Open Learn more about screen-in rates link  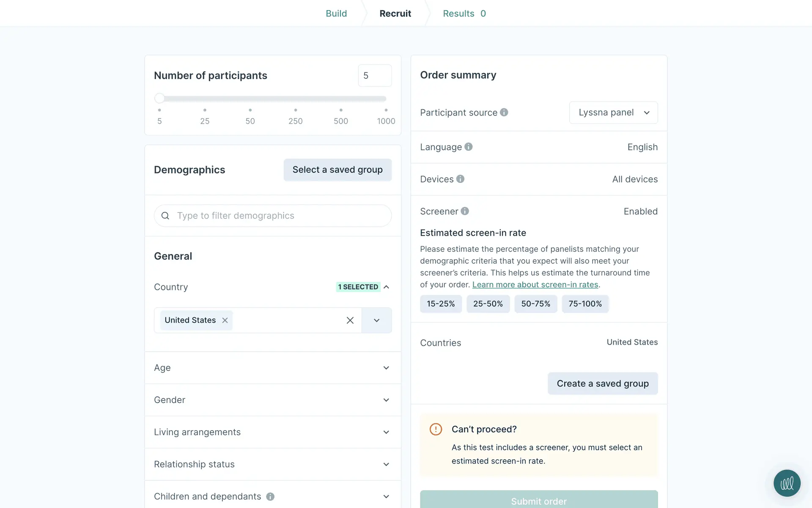(535, 285)
